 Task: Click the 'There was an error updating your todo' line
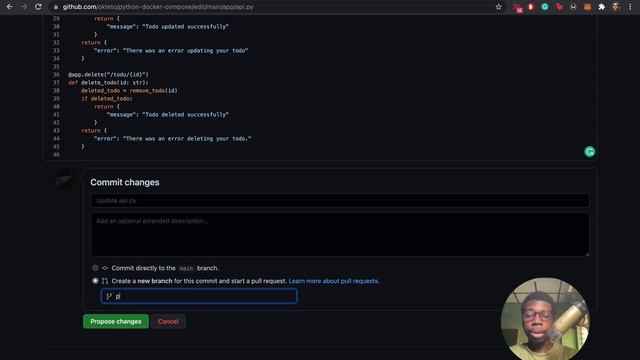click(171, 51)
